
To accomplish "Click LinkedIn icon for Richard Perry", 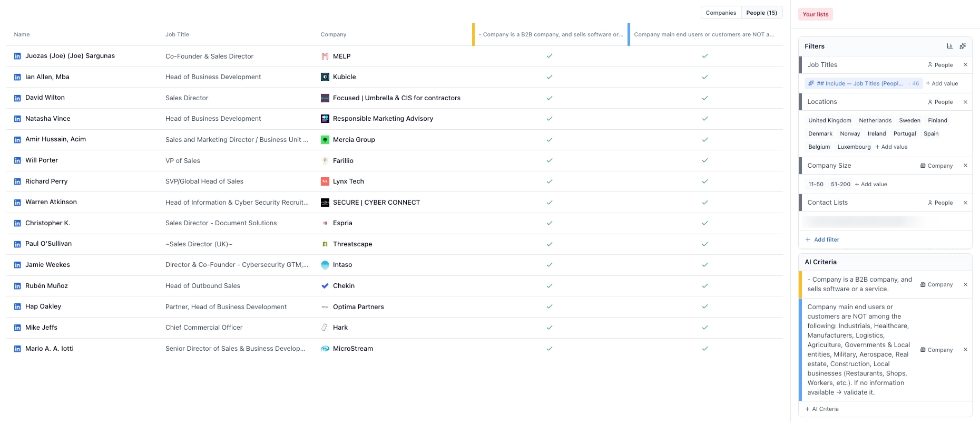I will point(17,181).
